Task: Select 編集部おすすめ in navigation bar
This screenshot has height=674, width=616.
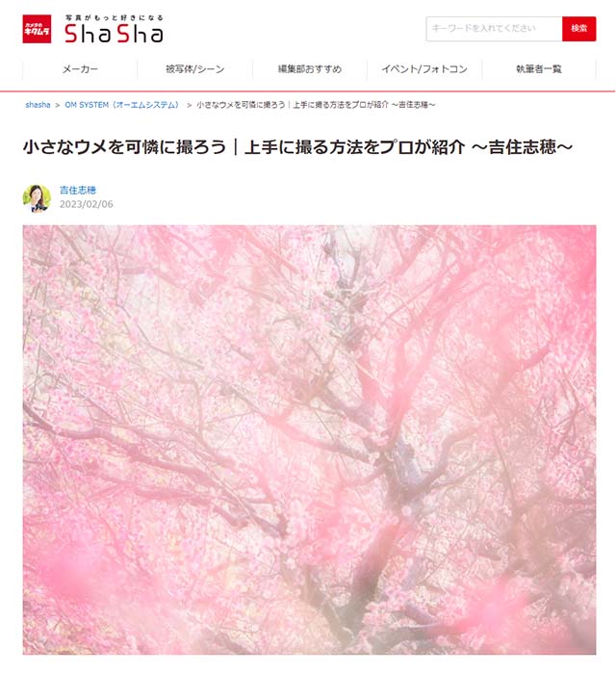Action: coord(310,69)
